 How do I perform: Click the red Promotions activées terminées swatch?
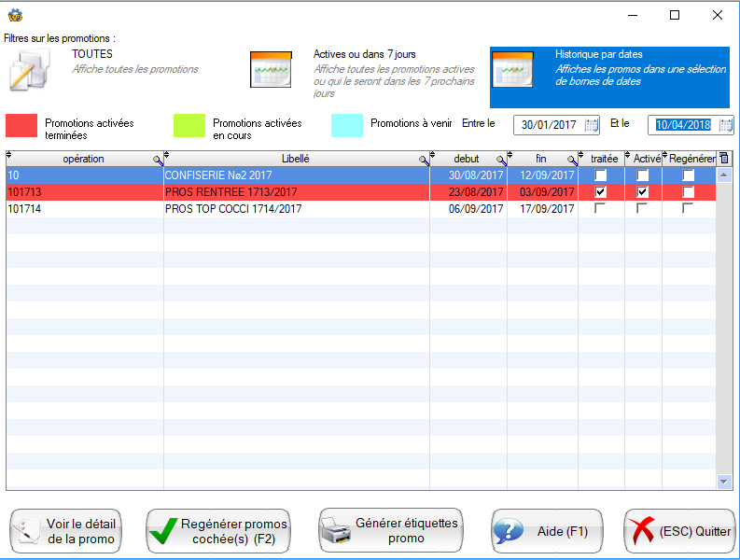click(21, 126)
